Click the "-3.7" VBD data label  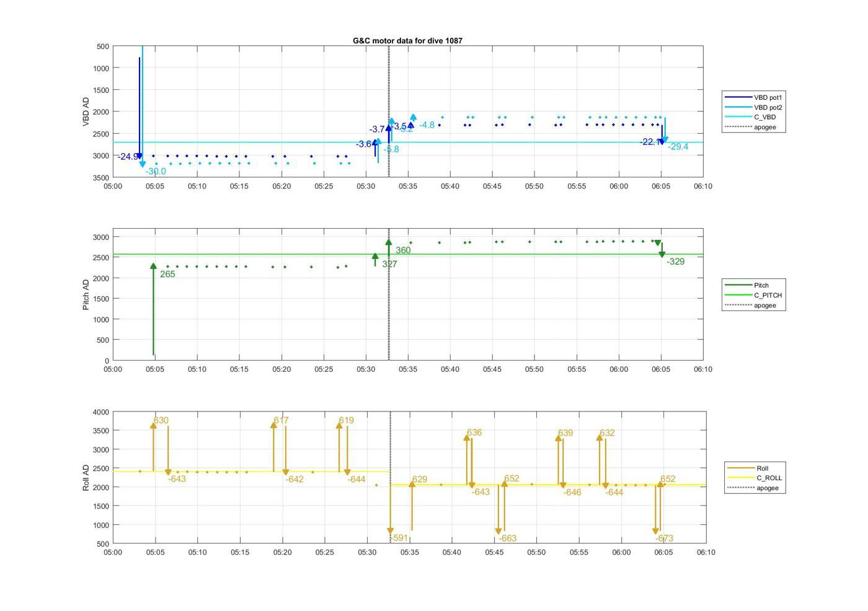(x=378, y=130)
